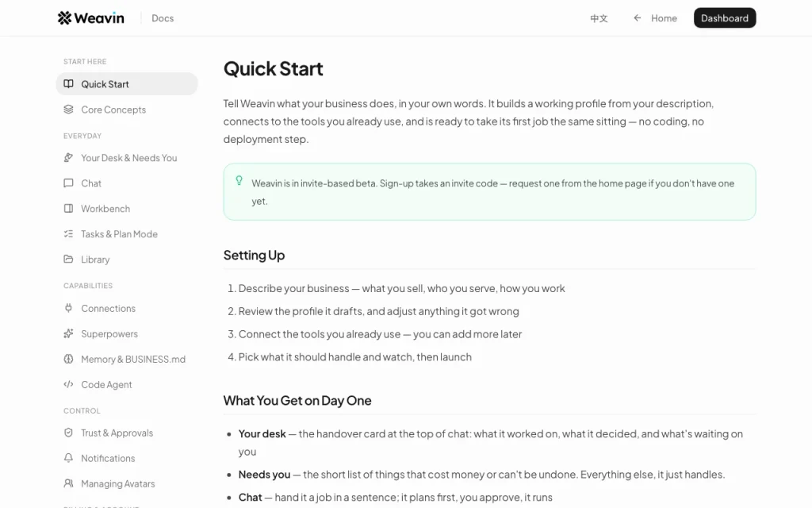Click the lightbulb tip icon in callout
The image size is (812, 508).
[x=239, y=180]
